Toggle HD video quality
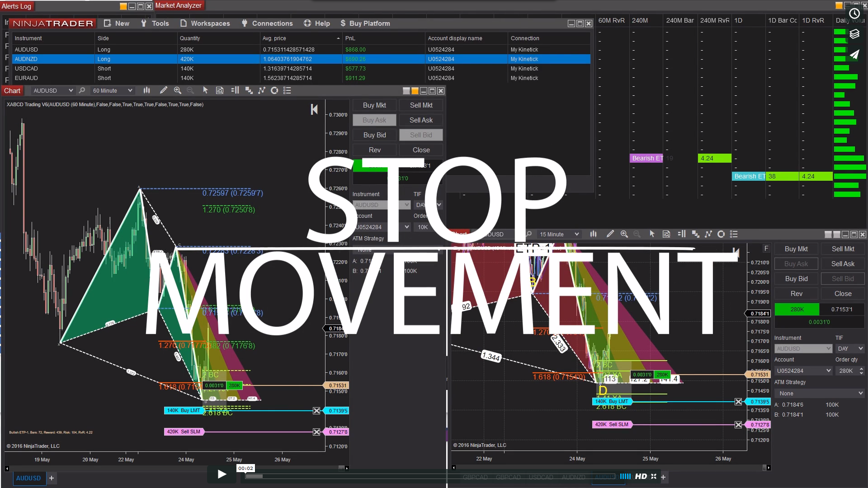This screenshot has height=488, width=868. [x=641, y=476]
